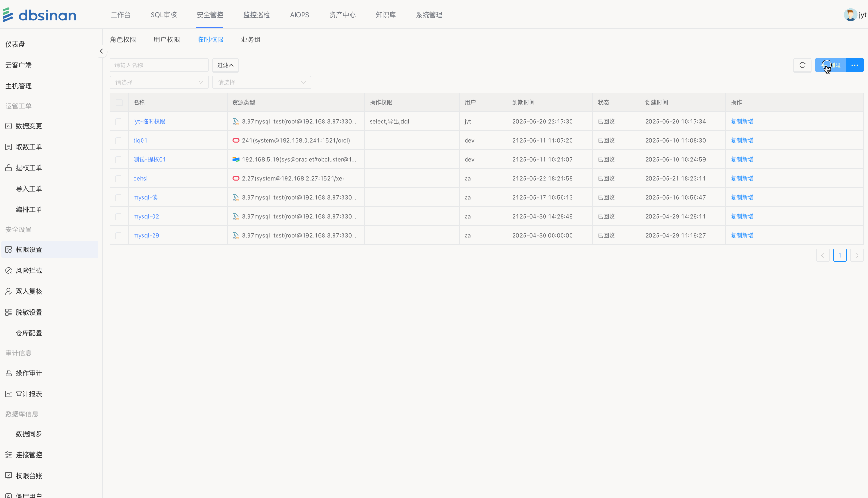Open 审计报表 in the sidebar

(29, 394)
